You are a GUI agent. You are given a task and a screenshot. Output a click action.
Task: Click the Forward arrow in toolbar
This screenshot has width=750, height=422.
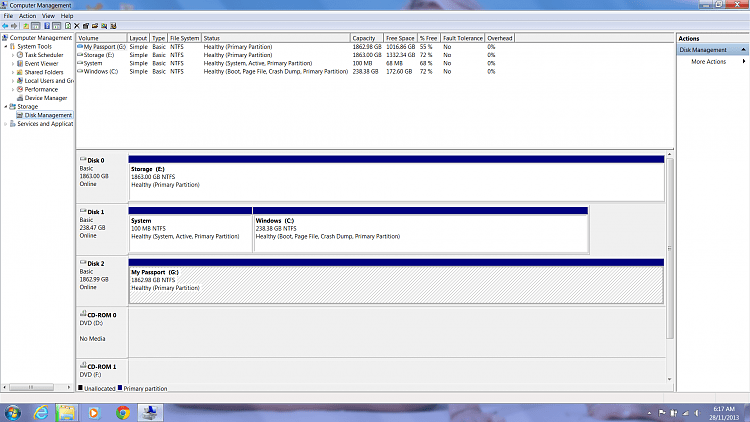14,26
